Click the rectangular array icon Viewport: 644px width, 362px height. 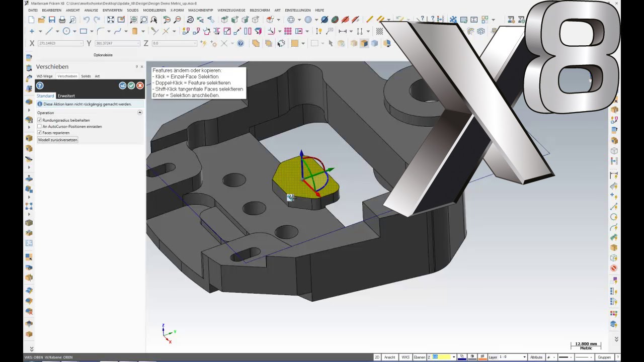pos(288,31)
